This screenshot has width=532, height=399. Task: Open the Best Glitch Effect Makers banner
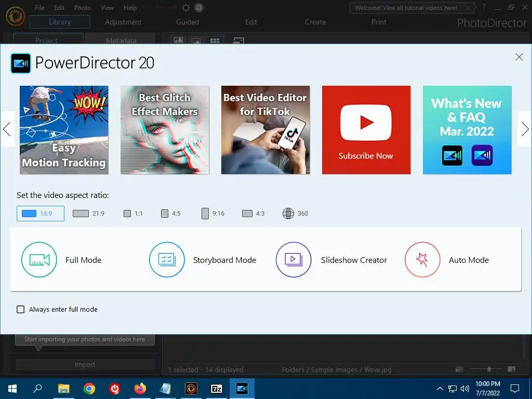(165, 130)
